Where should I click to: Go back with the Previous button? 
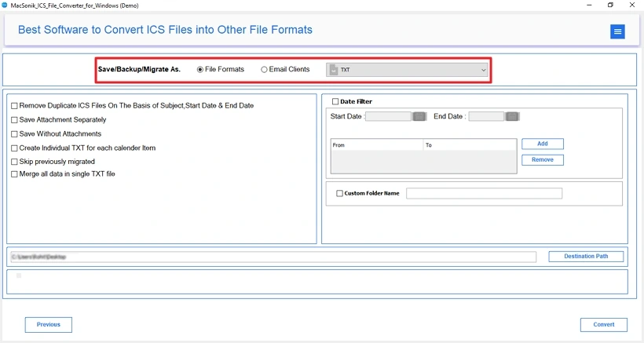click(49, 324)
